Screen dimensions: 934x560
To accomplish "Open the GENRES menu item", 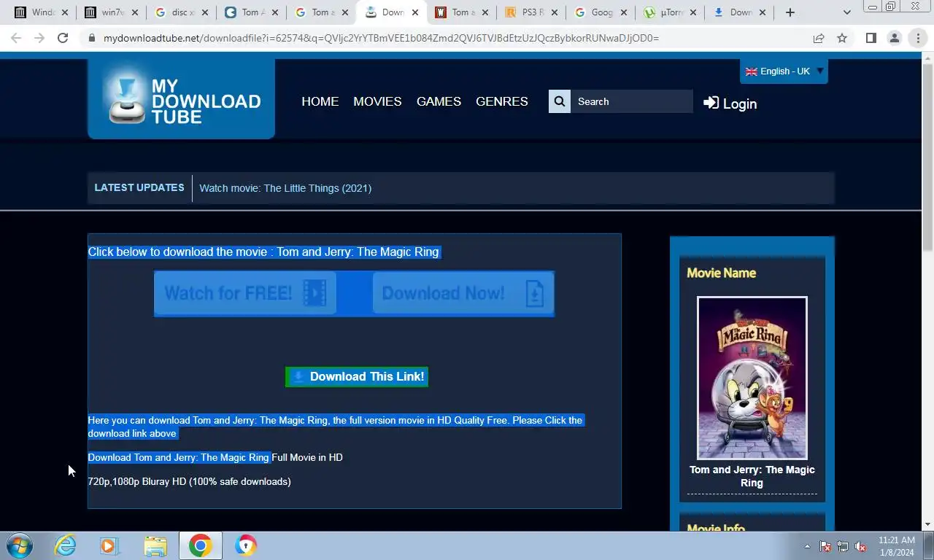I will [502, 101].
